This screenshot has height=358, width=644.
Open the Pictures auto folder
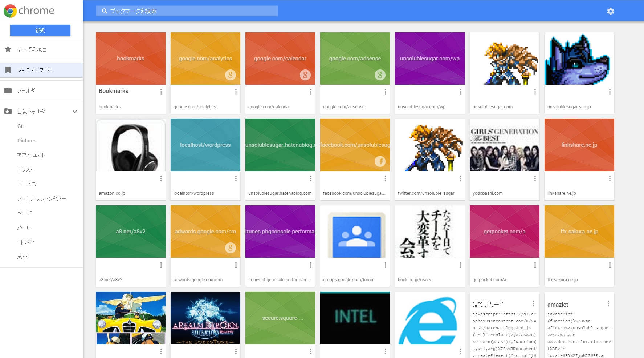tap(27, 141)
